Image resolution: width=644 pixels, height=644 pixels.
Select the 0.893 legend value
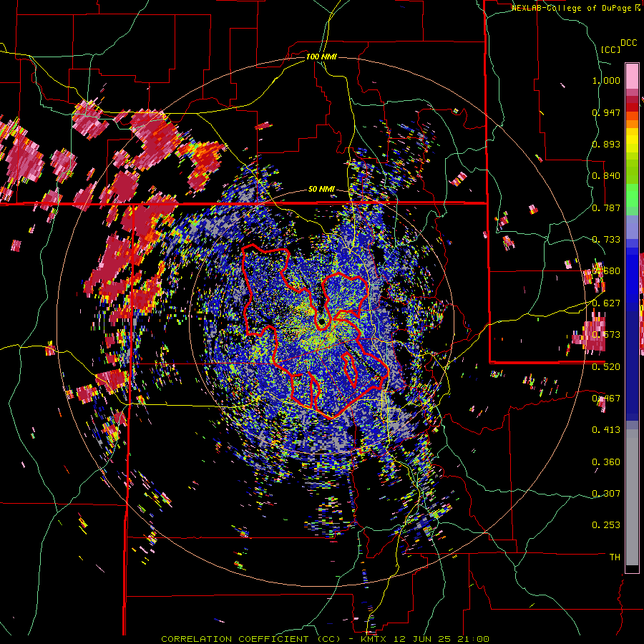[x=606, y=144]
